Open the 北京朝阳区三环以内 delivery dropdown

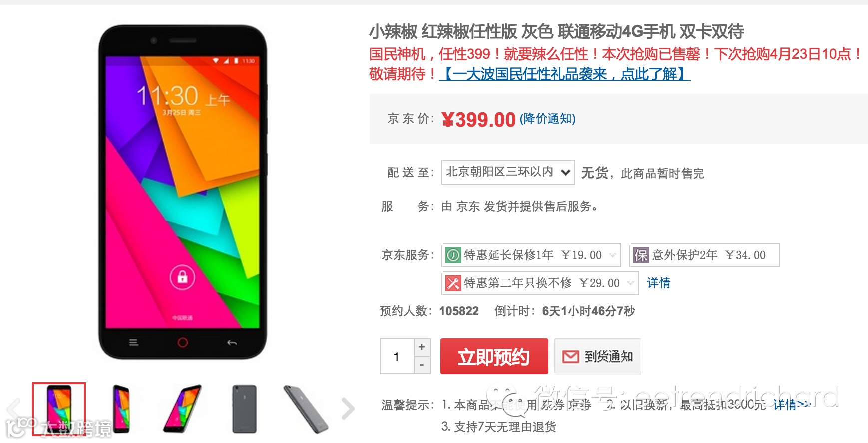508,172
